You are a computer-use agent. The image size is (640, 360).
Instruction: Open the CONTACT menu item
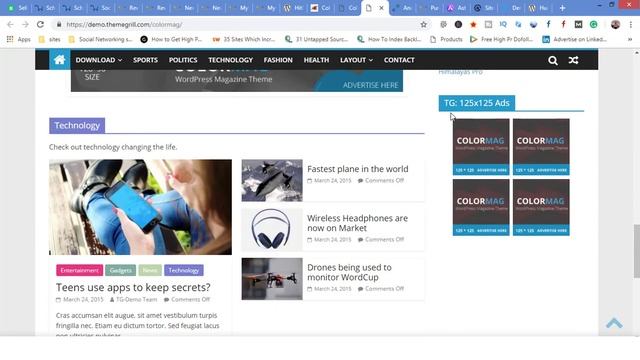point(399,60)
